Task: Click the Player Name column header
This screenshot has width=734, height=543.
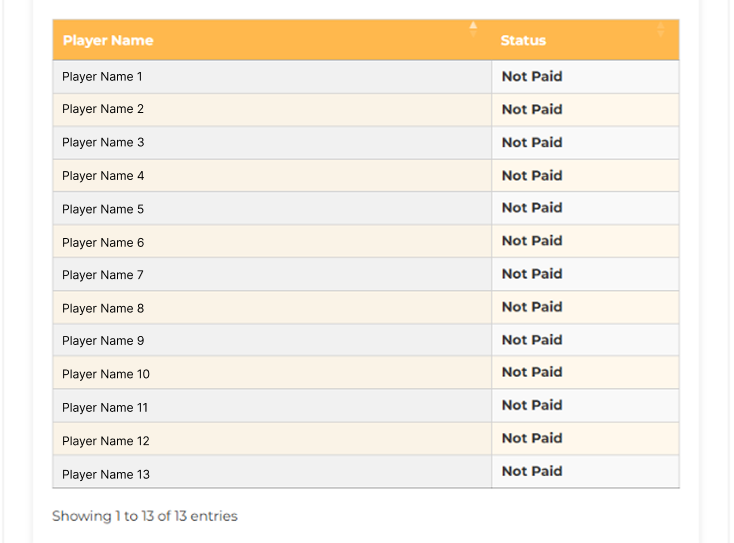Action: pyautogui.click(x=272, y=40)
